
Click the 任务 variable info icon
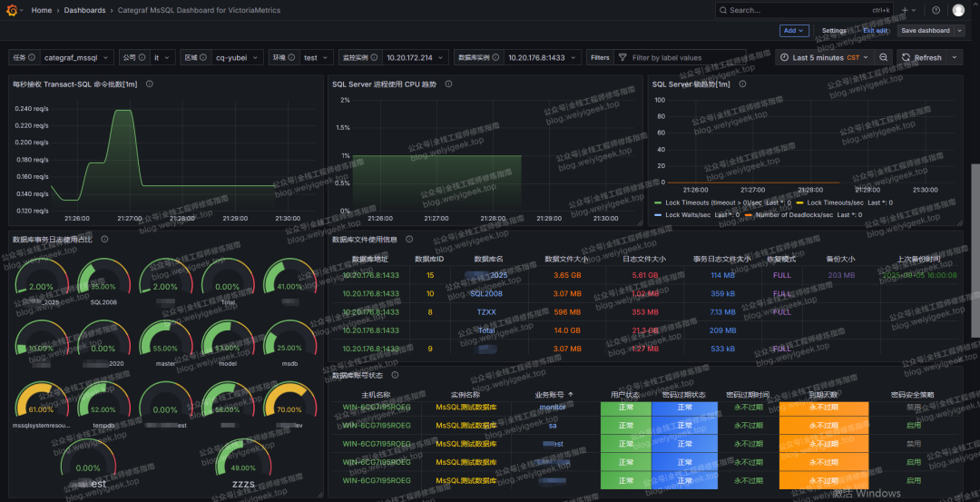click(32, 57)
